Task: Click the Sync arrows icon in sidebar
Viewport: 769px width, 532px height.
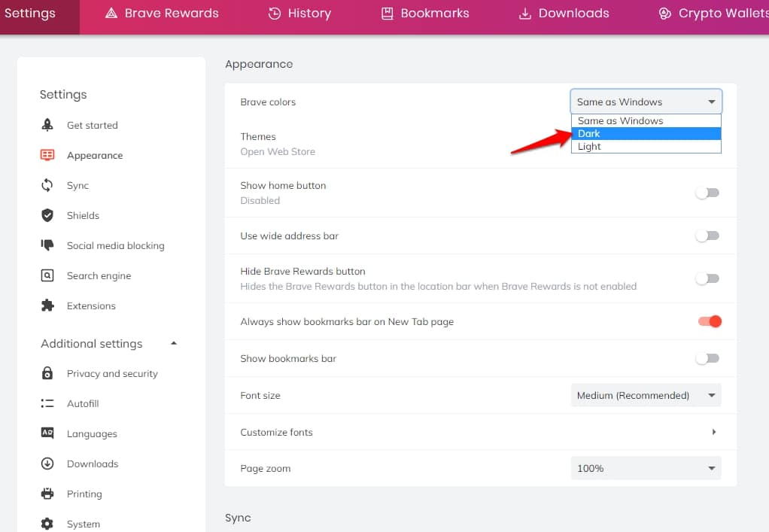Action: 47,185
